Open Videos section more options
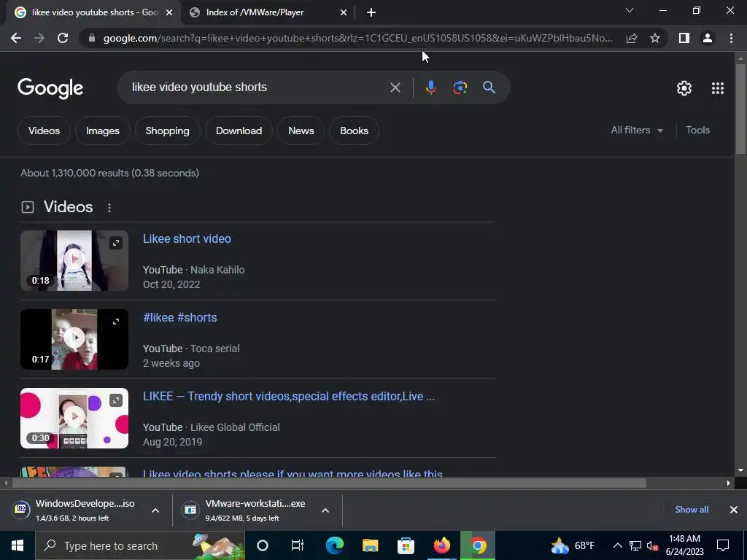Viewport: 747px width, 560px height. [x=109, y=208]
